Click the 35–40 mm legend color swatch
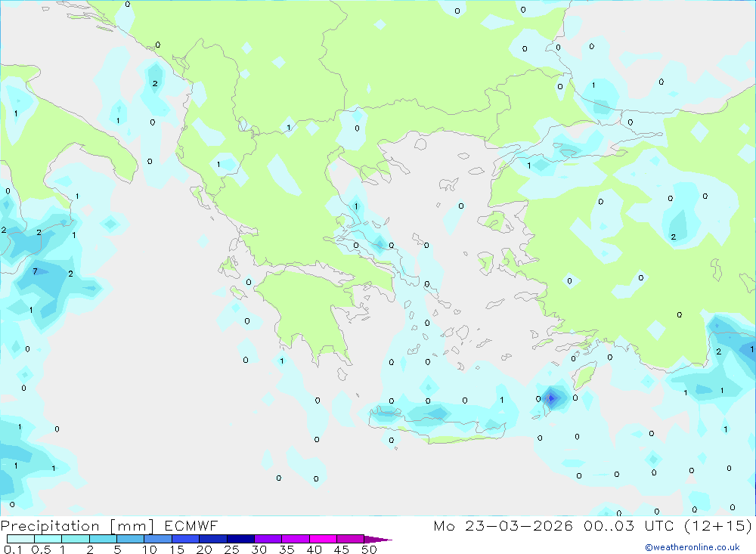 296,539
